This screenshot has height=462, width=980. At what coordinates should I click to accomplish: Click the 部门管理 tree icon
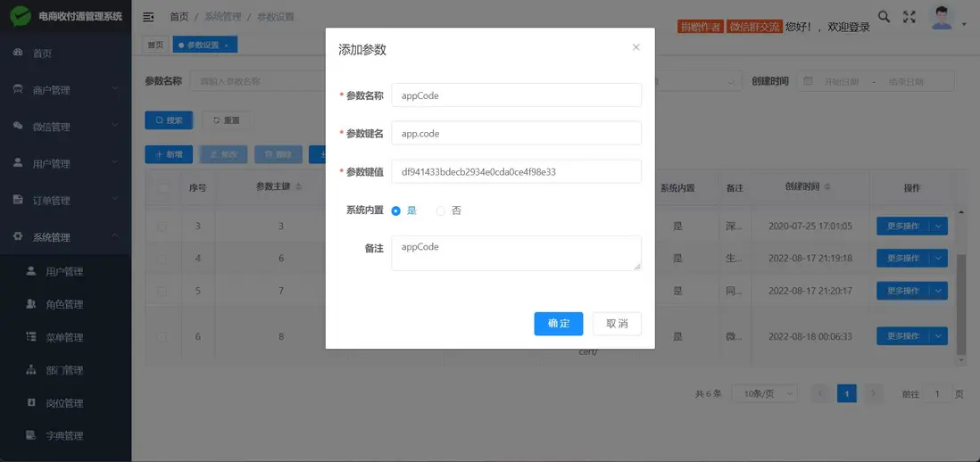point(31,369)
